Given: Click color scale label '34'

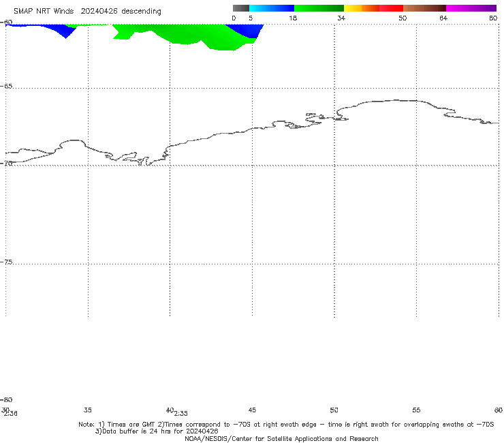Looking at the screenshot, I should [x=341, y=18].
